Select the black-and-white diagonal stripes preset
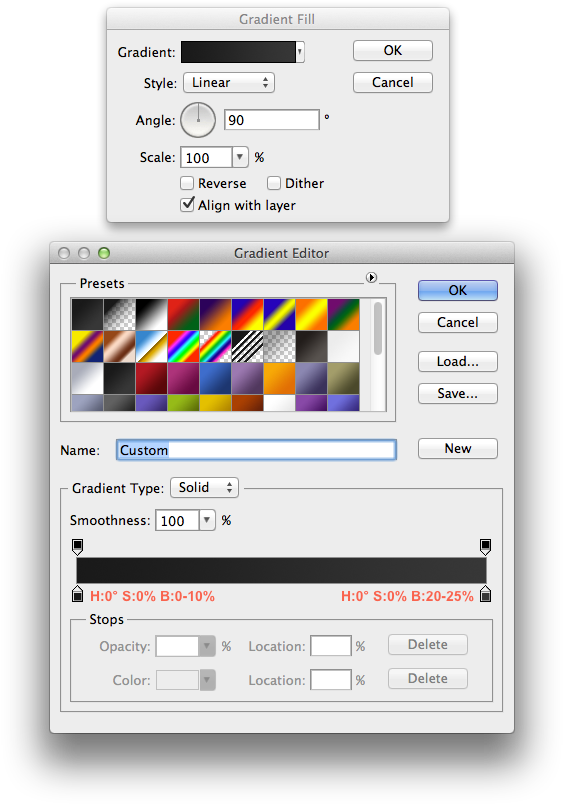The width and height of the screenshot is (563, 804). 247,346
